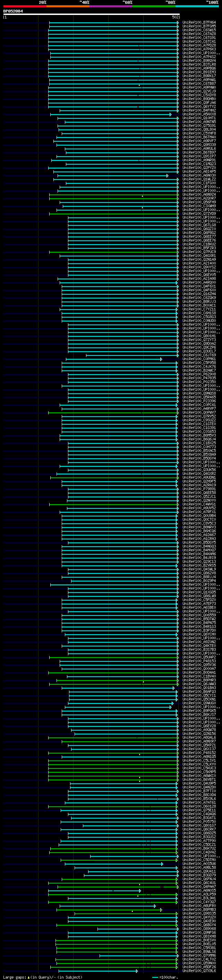The width and height of the screenshot is (222, 980).
Task: Click the UniRef100_P79891 label
Action: click(x=199, y=489)
